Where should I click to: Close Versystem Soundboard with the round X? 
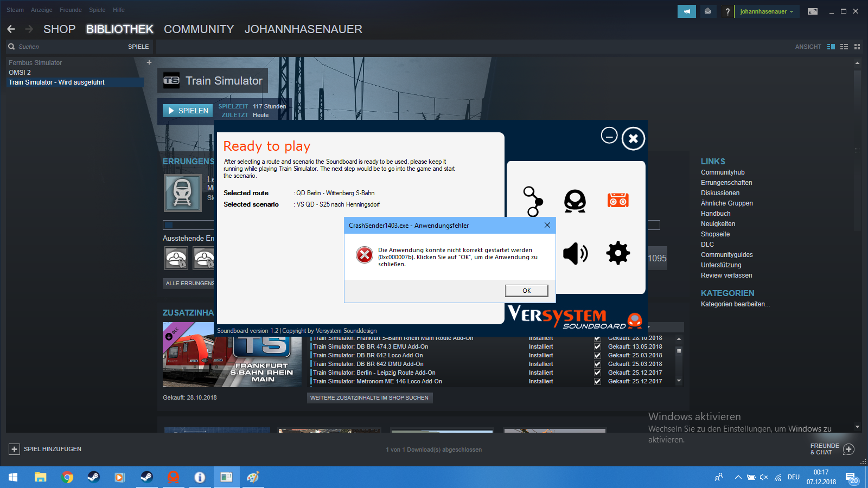click(633, 139)
